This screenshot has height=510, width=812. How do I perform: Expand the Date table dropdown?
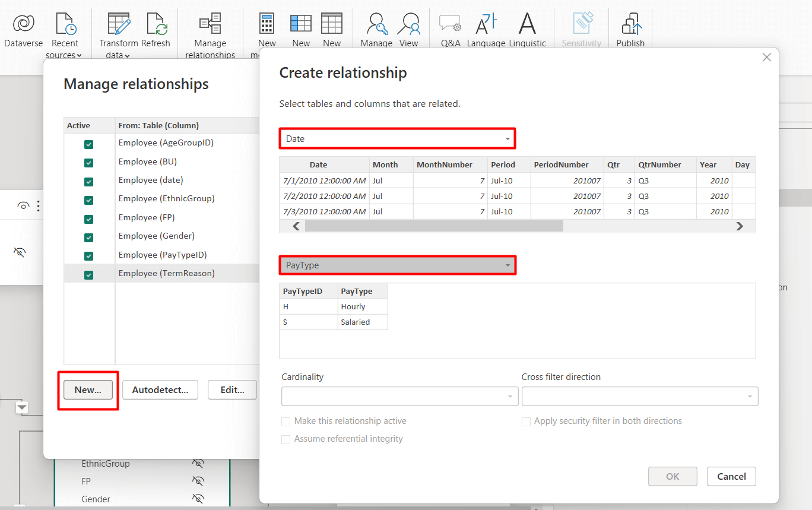397,138
